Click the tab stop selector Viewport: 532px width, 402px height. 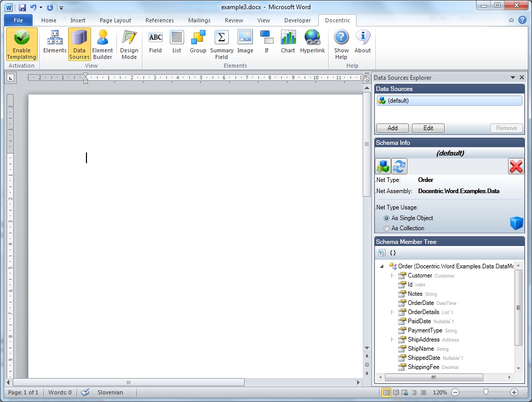point(11,78)
